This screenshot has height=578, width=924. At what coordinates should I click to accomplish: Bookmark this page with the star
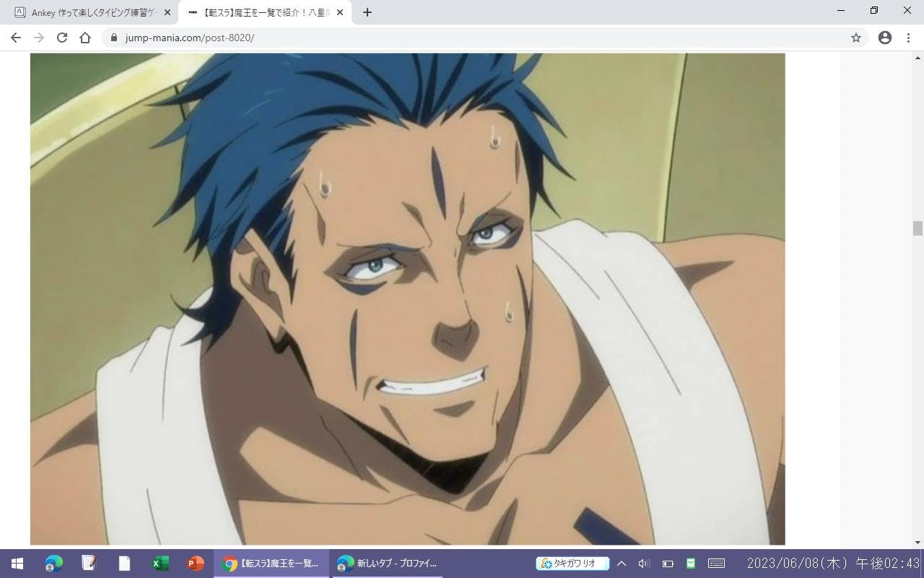coord(856,38)
